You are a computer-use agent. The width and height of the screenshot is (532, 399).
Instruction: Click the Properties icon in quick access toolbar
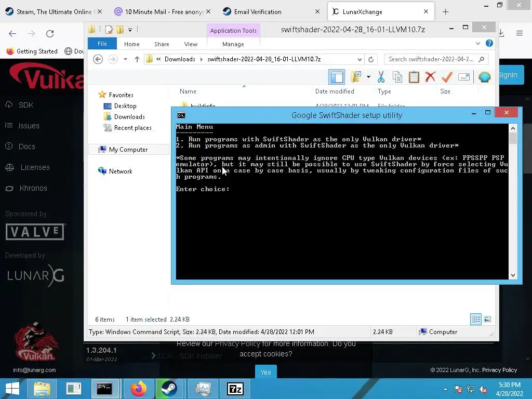coord(109,30)
